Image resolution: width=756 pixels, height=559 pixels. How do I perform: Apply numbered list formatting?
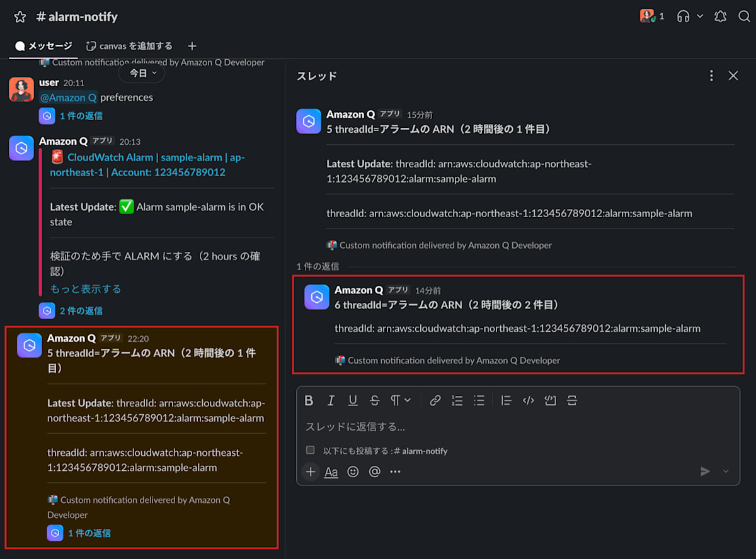tap(457, 400)
